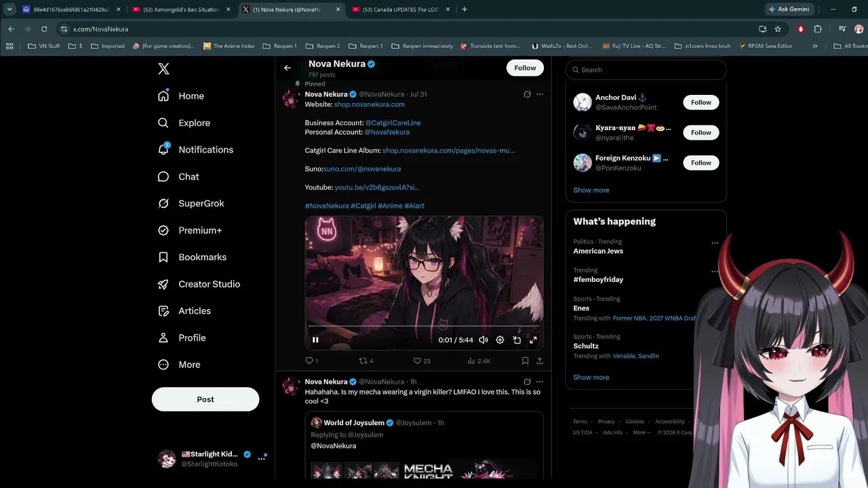Click the X logo in the sidebar
The height and width of the screenshot is (488, 868).
(x=163, y=69)
